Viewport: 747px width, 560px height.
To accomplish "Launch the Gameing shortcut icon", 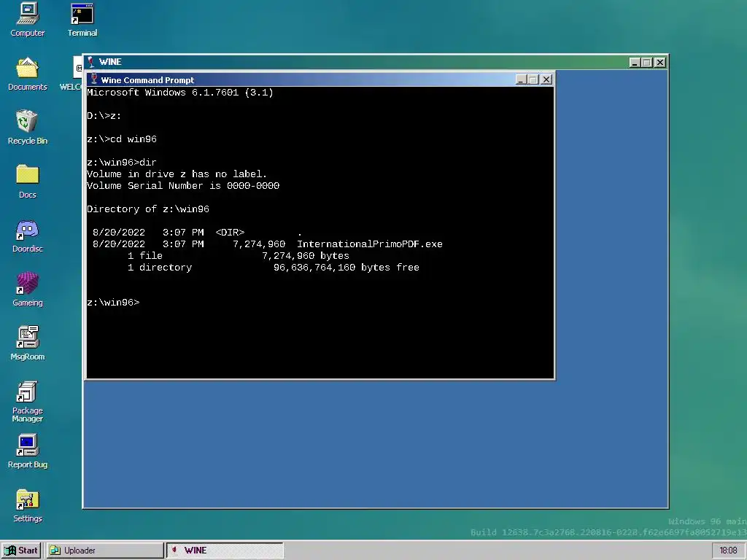I will (27, 289).
